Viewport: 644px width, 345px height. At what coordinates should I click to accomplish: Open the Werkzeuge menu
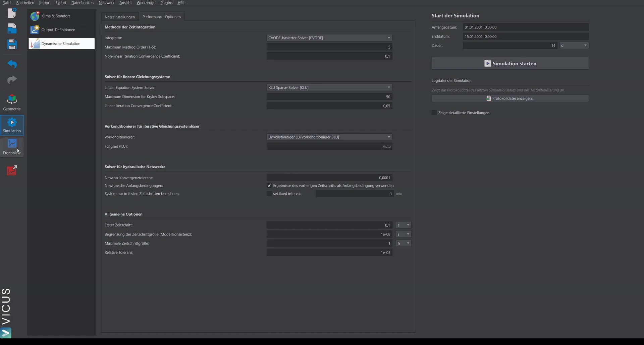pos(146,3)
